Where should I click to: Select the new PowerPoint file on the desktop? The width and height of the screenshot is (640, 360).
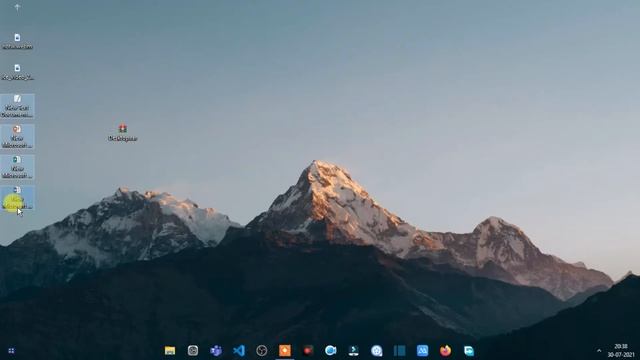tap(17, 137)
